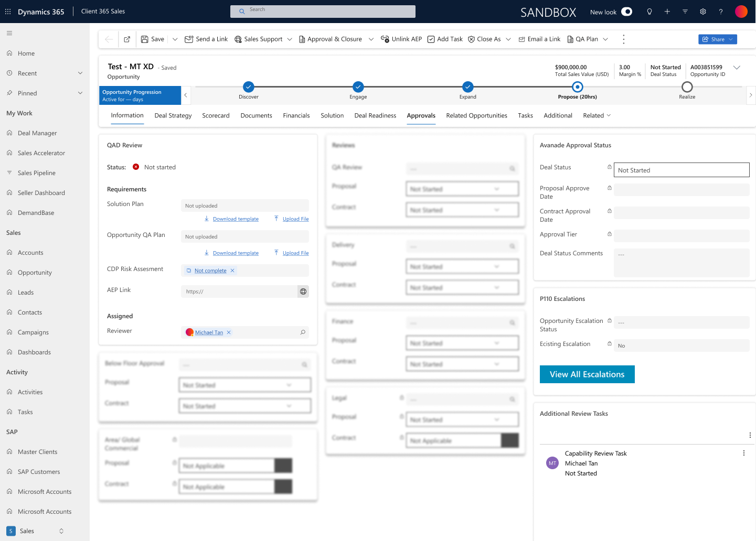Open the lightbulb assistant icon
756x541 pixels.
(x=649, y=12)
